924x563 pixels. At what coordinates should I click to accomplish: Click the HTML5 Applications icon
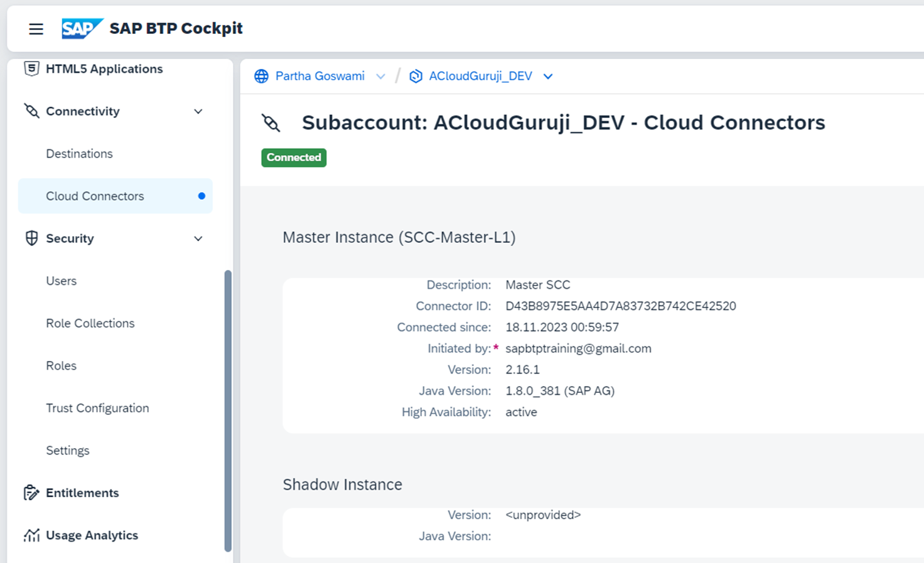coord(31,68)
